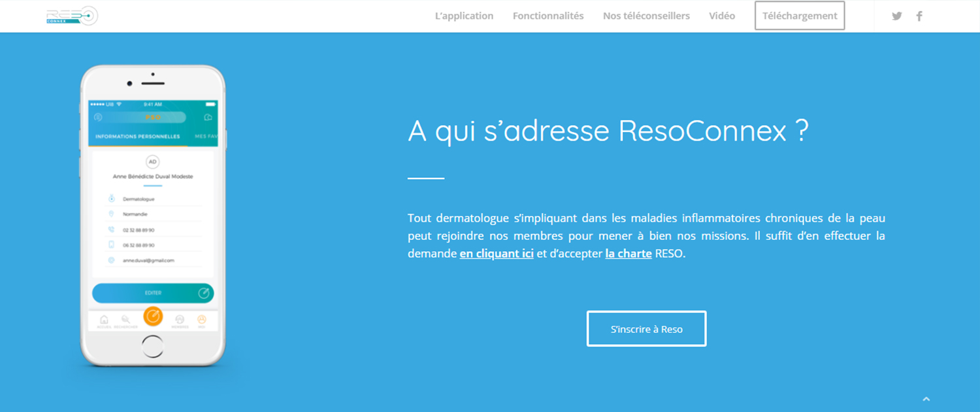This screenshot has height=412, width=980.
Task: Switch to the Mes Fav tab in phone
Action: coord(206,137)
